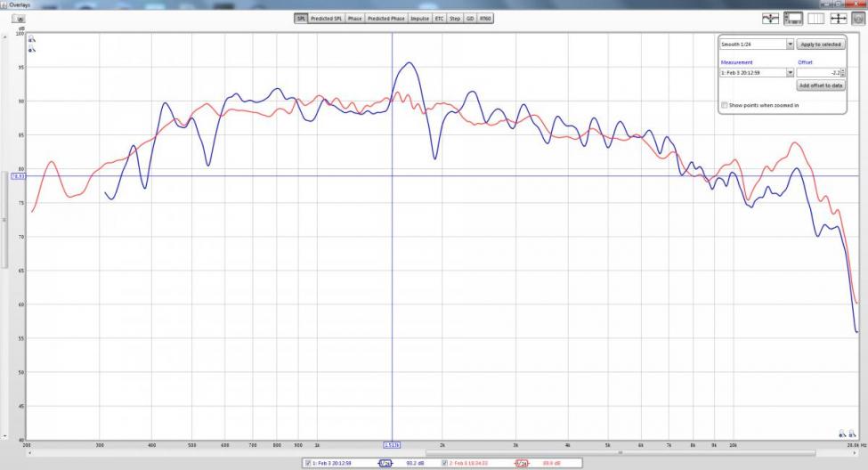Image resolution: width=868 pixels, height=470 pixels.
Task: Open the Measurement selection dropdown
Action: tap(790, 72)
